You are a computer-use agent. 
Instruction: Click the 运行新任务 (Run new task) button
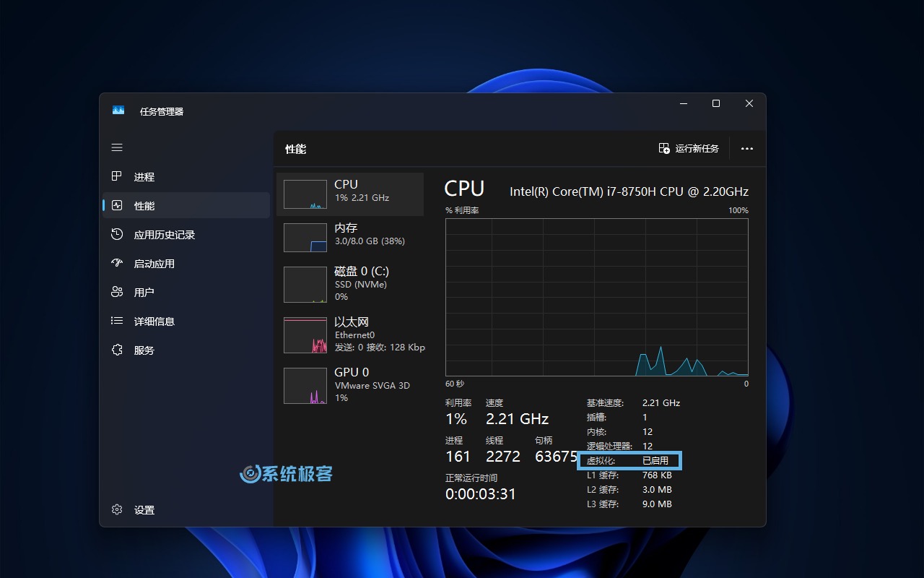click(689, 148)
